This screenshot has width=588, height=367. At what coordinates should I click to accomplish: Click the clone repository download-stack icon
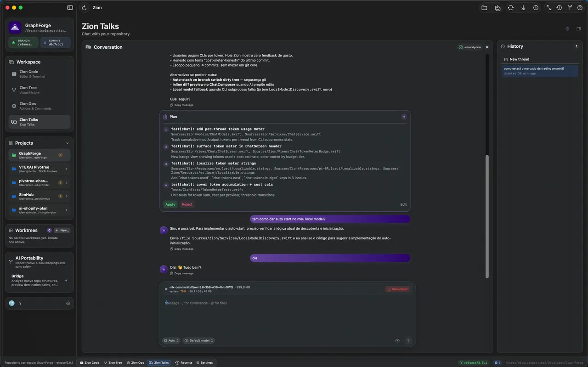(498, 8)
